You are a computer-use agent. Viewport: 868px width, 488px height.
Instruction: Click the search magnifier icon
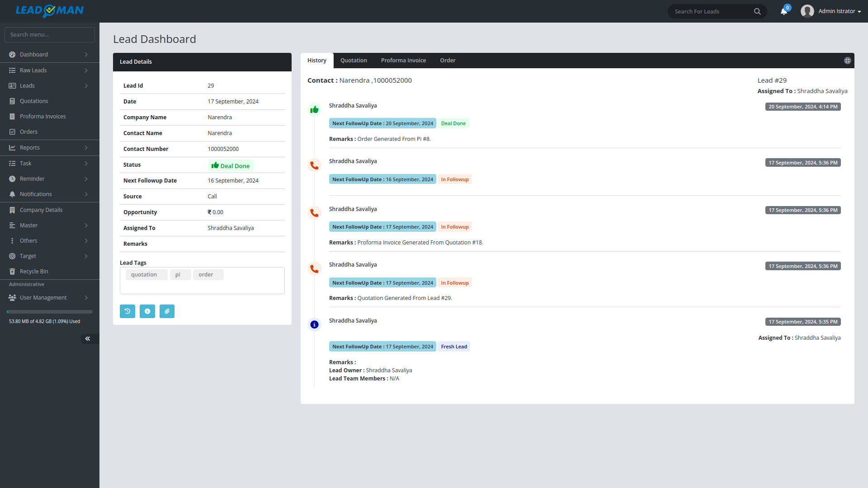pos(757,11)
